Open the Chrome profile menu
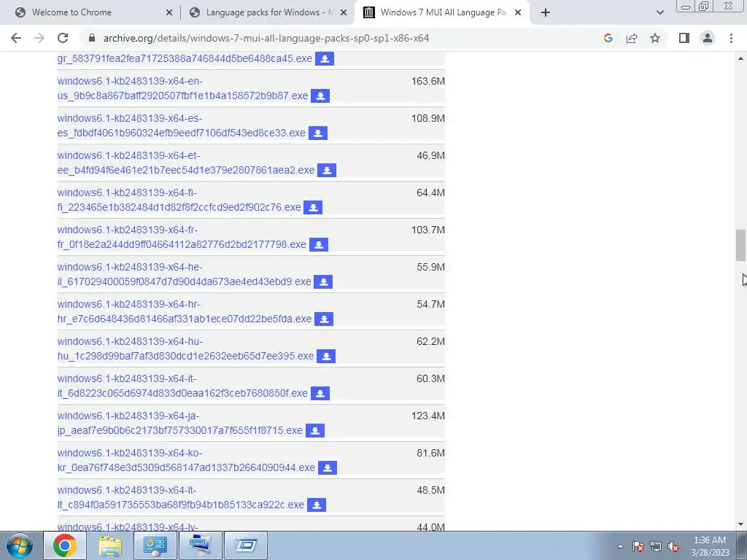 point(708,38)
